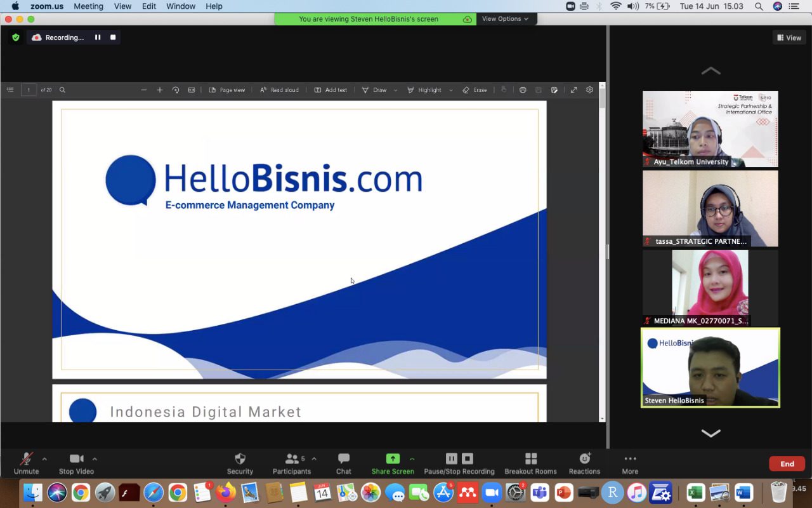Open the Chat panel
The height and width of the screenshot is (508, 812).
point(344,464)
